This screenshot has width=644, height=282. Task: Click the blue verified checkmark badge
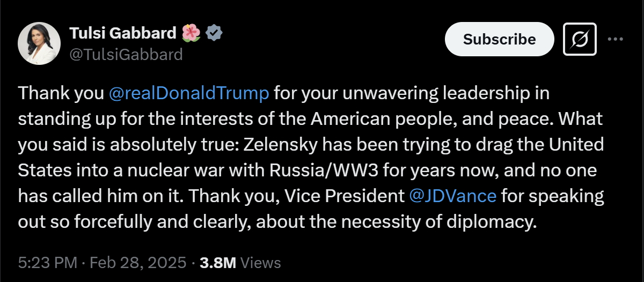click(x=214, y=33)
